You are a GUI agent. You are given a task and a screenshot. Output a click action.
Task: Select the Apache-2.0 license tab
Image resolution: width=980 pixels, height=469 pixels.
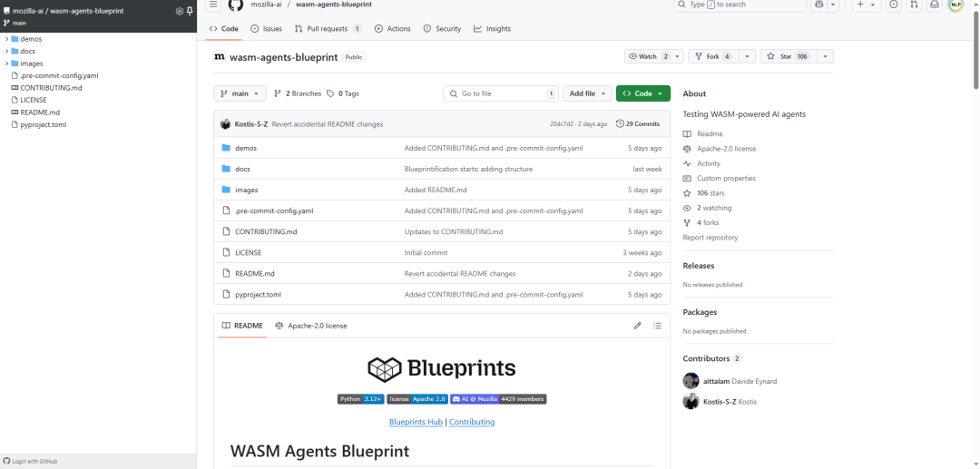click(x=310, y=326)
